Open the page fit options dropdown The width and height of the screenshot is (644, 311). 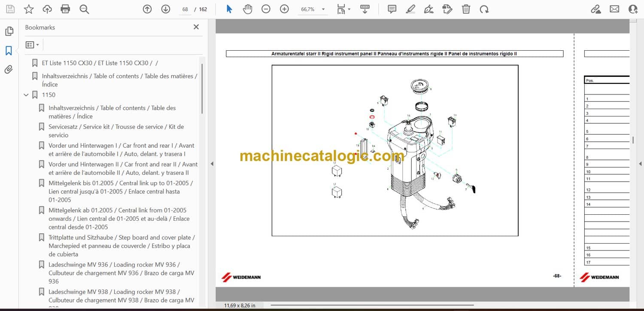click(343, 9)
